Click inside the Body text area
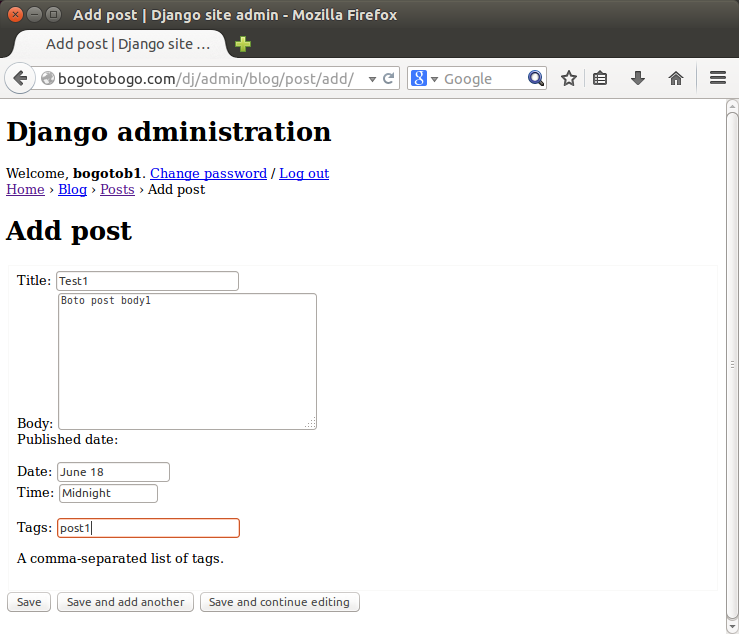The width and height of the screenshot is (739, 634). 188,361
